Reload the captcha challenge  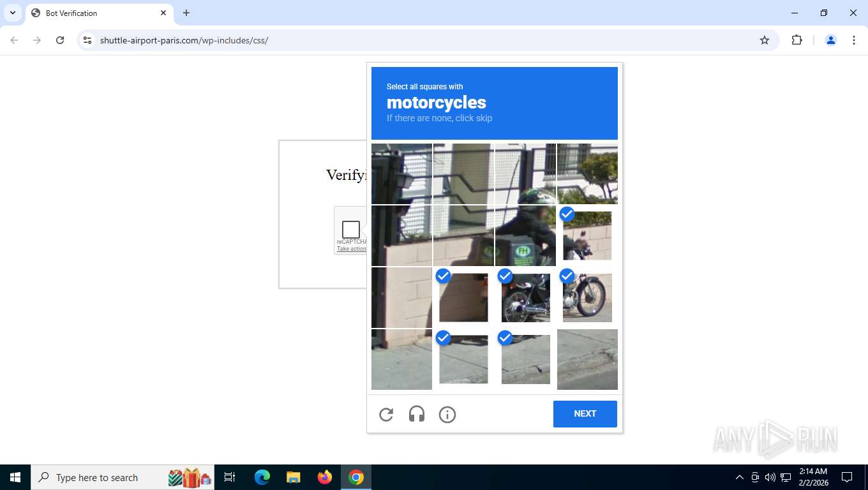pos(386,415)
